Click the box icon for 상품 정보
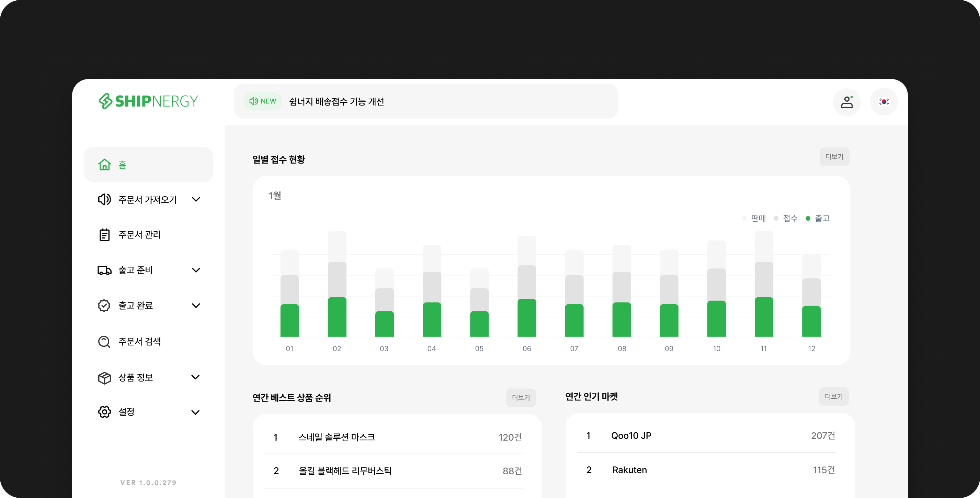Image resolution: width=980 pixels, height=498 pixels. [x=104, y=378]
